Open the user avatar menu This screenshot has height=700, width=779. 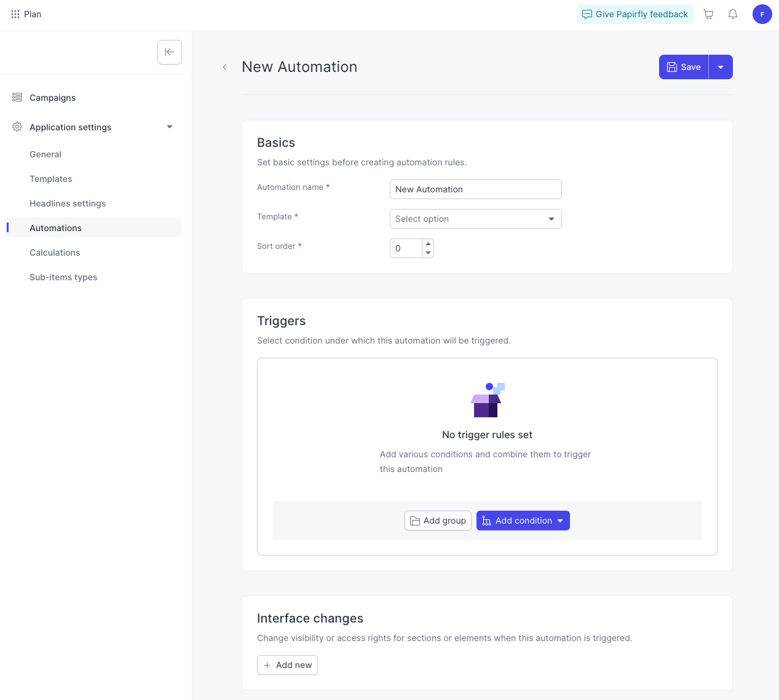pyautogui.click(x=762, y=14)
